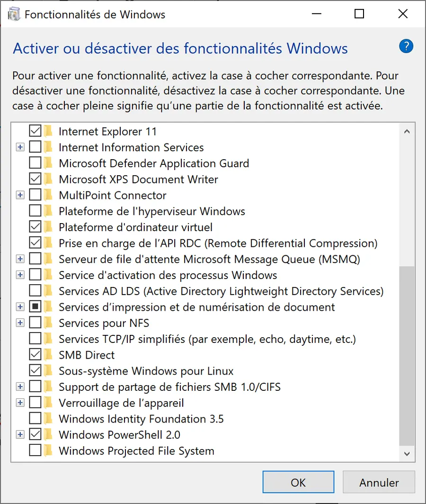Expand Support de partage SMB 1.0/CIFS node

20,387
